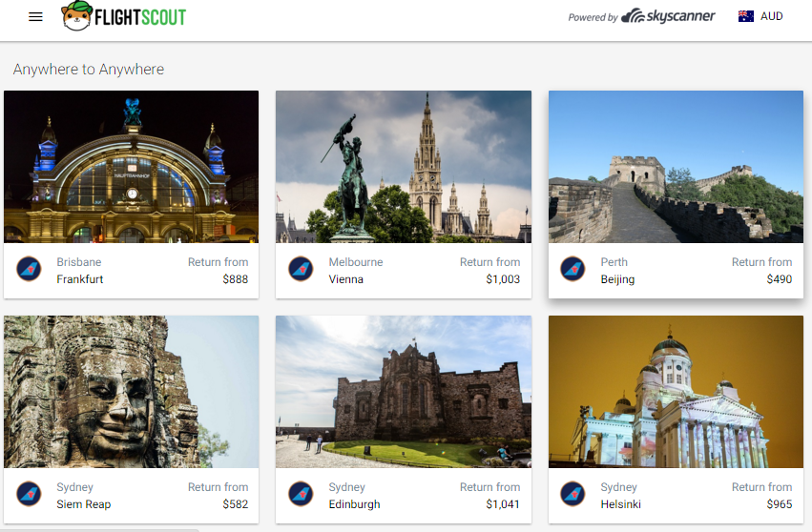Click the FlightScout wordmark text
812x532 pixels.
140,17
